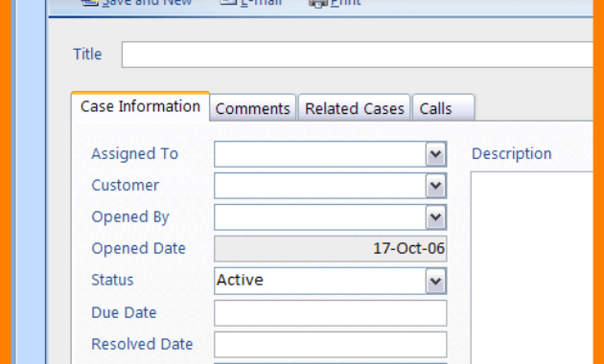Open the Related Cases tab
The image size is (604, 364).
(x=354, y=108)
